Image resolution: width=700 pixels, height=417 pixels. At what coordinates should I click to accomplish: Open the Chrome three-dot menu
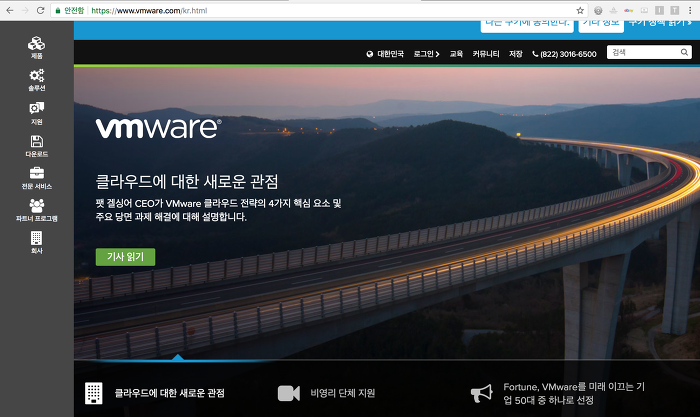(x=690, y=10)
